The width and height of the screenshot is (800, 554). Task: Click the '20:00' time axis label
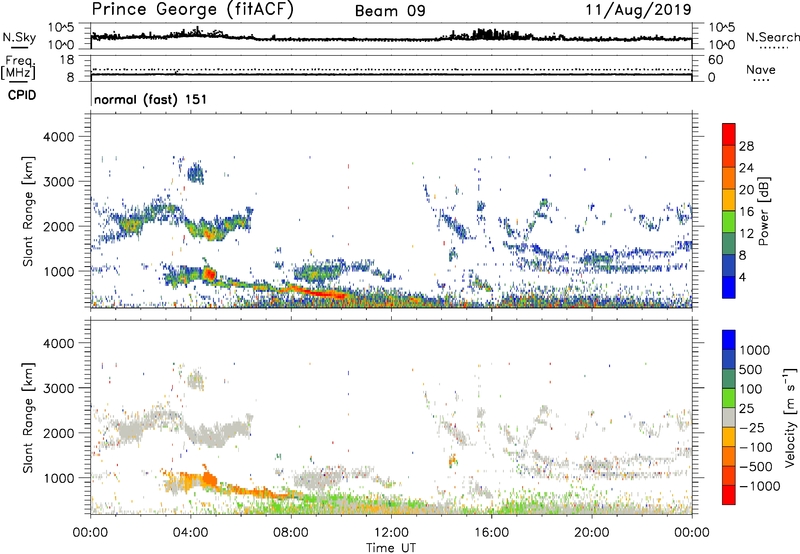592,533
